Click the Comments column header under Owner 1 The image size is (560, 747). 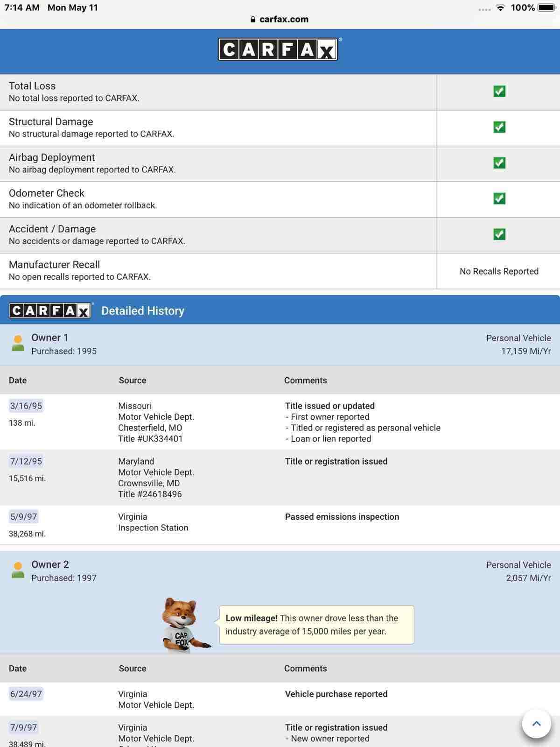click(x=306, y=381)
